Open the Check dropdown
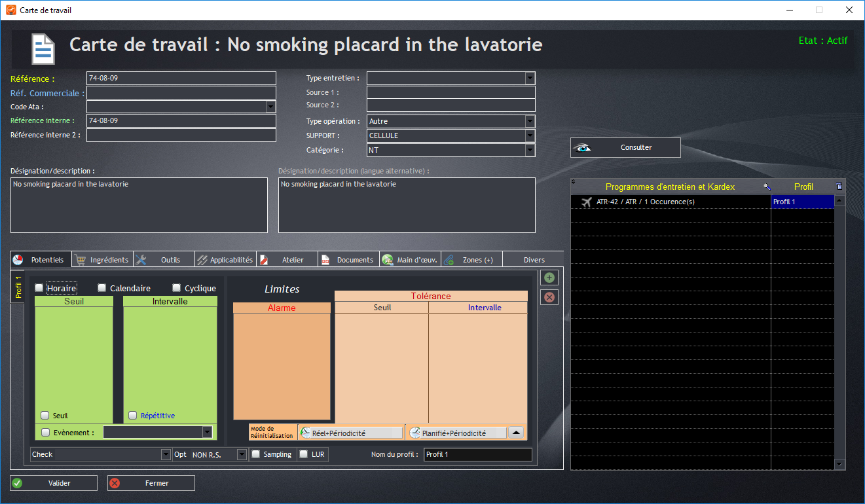 [166, 454]
